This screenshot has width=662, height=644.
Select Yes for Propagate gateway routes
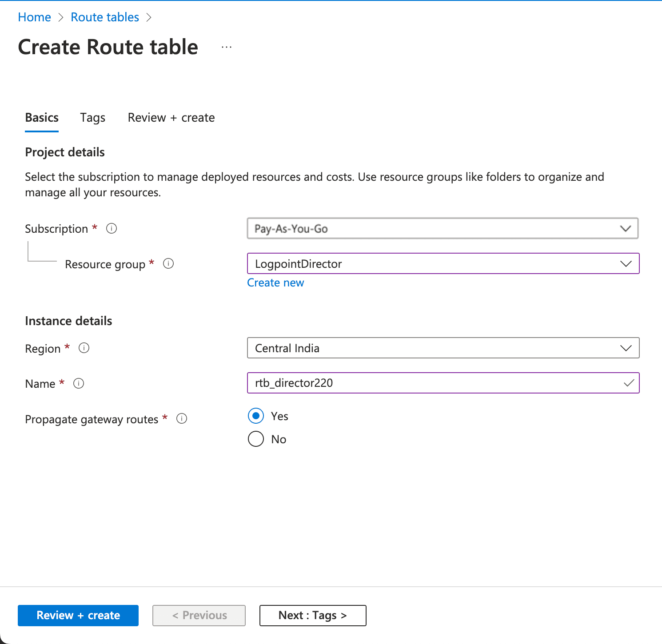pos(255,416)
